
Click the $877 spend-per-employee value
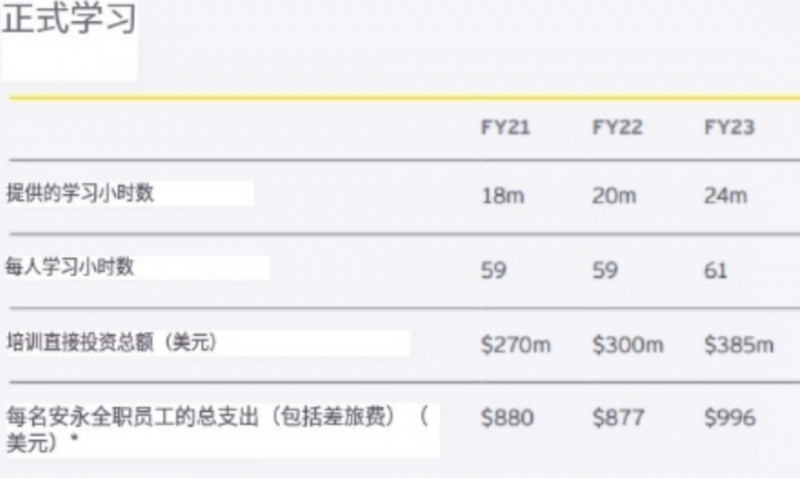click(x=619, y=418)
